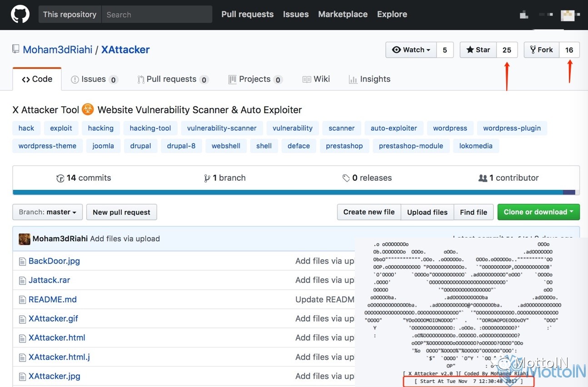Open the 1 branch link
The image size is (588, 387).
(x=225, y=178)
